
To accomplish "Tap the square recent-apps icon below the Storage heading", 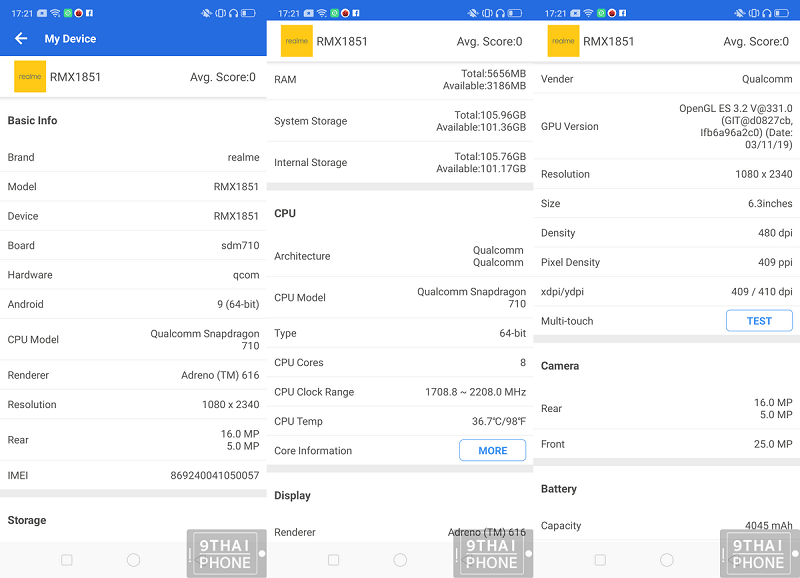I will (66, 560).
